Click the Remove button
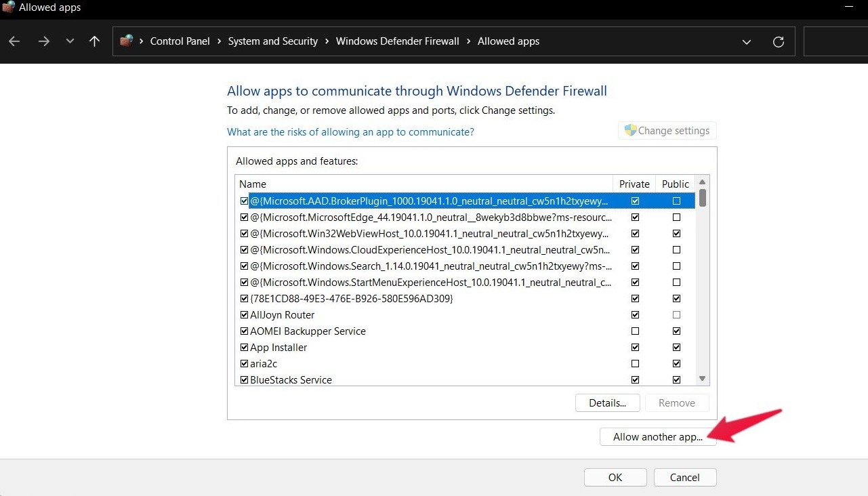 [677, 403]
